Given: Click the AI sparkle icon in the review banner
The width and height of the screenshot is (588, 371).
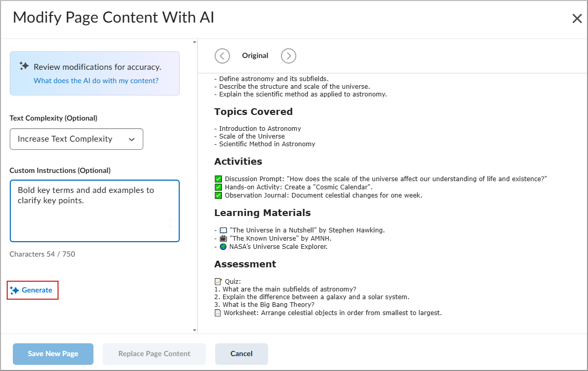Looking at the screenshot, I should [x=23, y=66].
